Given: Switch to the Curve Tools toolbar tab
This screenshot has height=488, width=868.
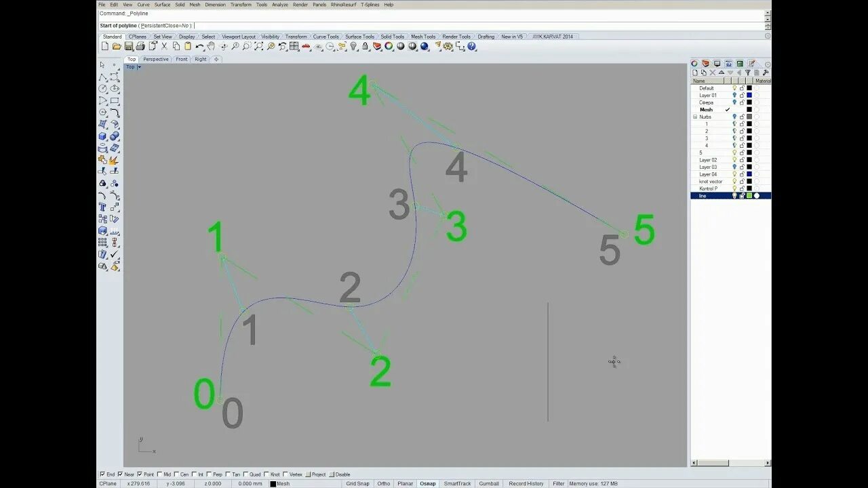Looking at the screenshot, I should [x=325, y=37].
